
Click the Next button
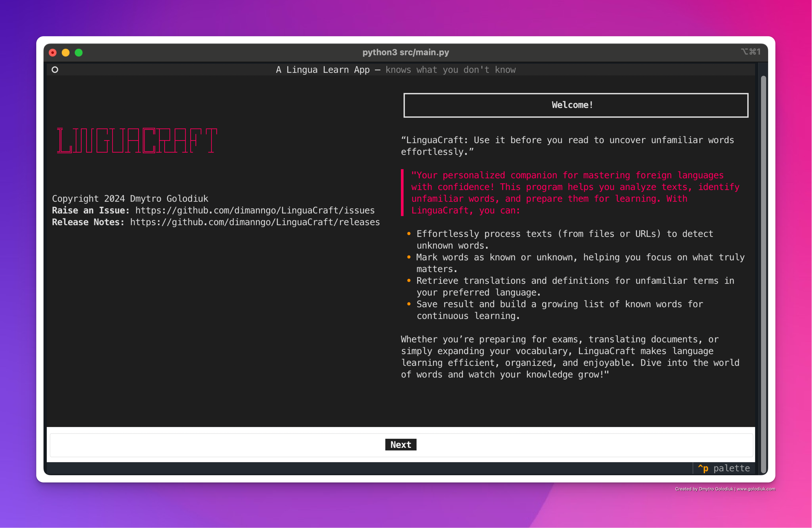[401, 444]
